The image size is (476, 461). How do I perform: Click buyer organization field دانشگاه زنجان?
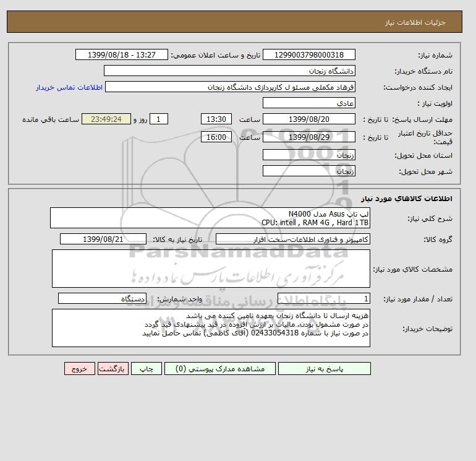click(x=229, y=71)
